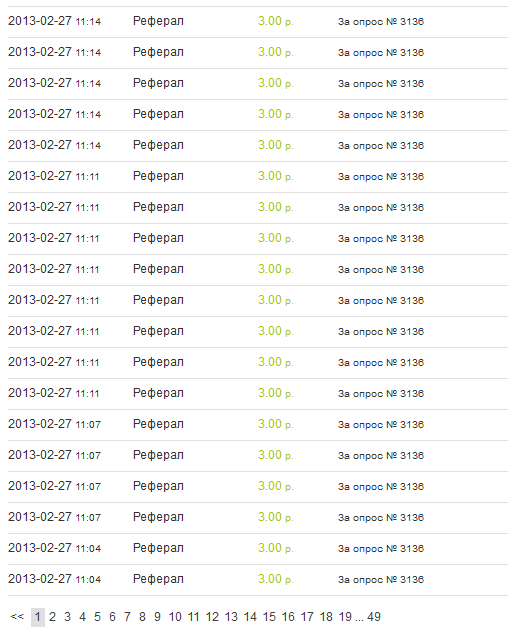Jump to last page 49
Image resolution: width=515 pixels, height=637 pixels.
pyautogui.click(x=374, y=617)
